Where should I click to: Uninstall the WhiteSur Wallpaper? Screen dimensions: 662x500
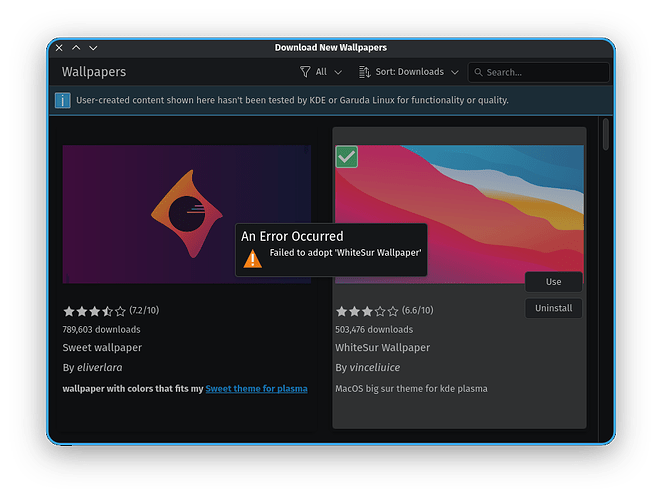[x=553, y=308]
